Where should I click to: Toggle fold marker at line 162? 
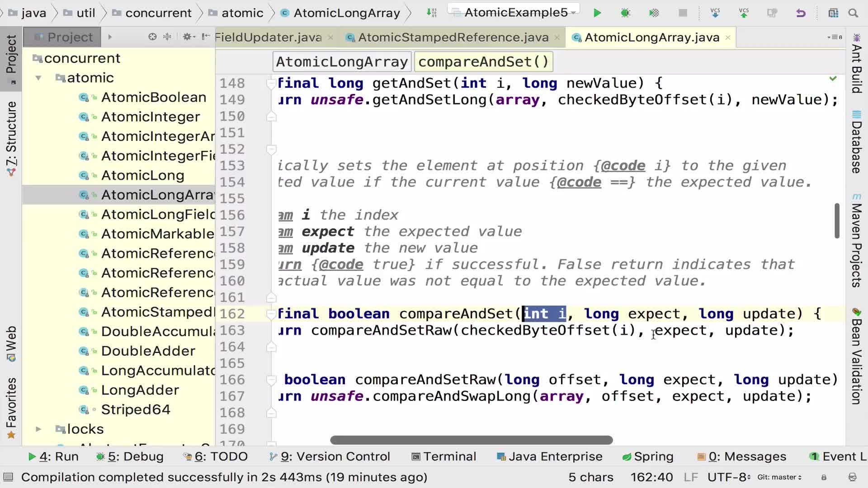click(271, 314)
